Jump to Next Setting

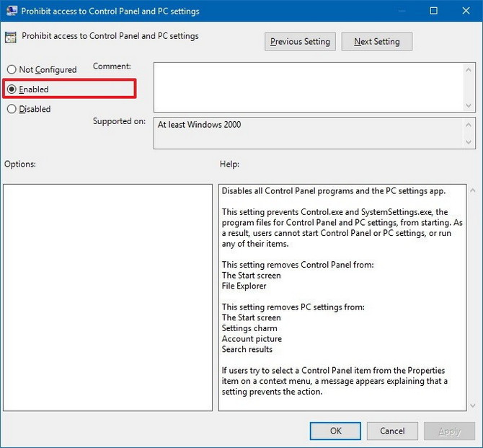point(376,42)
